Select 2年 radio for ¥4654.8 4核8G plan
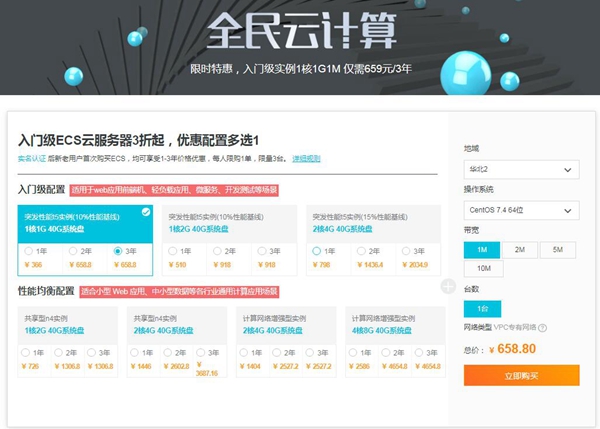600x429 pixels. [386, 352]
